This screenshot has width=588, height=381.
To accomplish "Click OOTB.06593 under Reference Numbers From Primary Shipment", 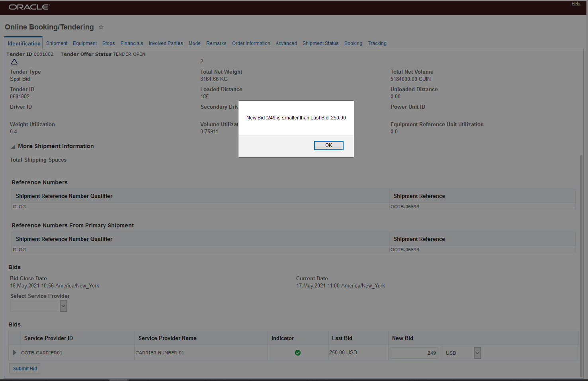I will click(404, 250).
